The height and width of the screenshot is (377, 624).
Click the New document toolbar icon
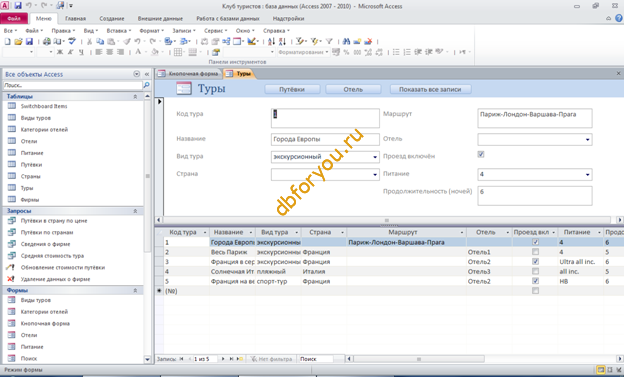(7, 41)
